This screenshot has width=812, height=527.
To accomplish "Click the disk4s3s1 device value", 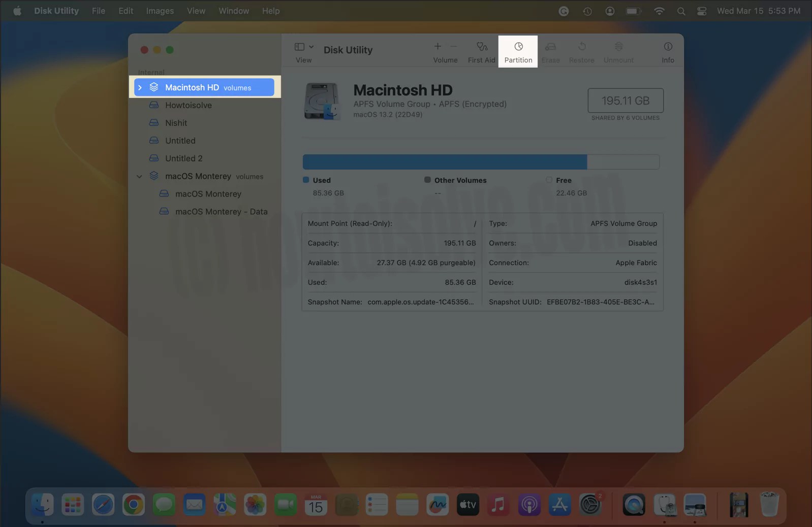I will (x=640, y=282).
